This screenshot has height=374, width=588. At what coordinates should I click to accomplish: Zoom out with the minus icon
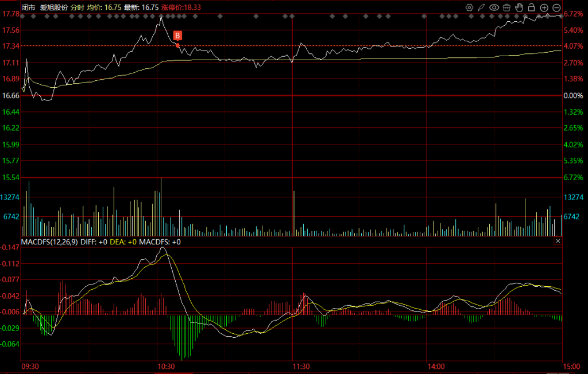[556, 7]
